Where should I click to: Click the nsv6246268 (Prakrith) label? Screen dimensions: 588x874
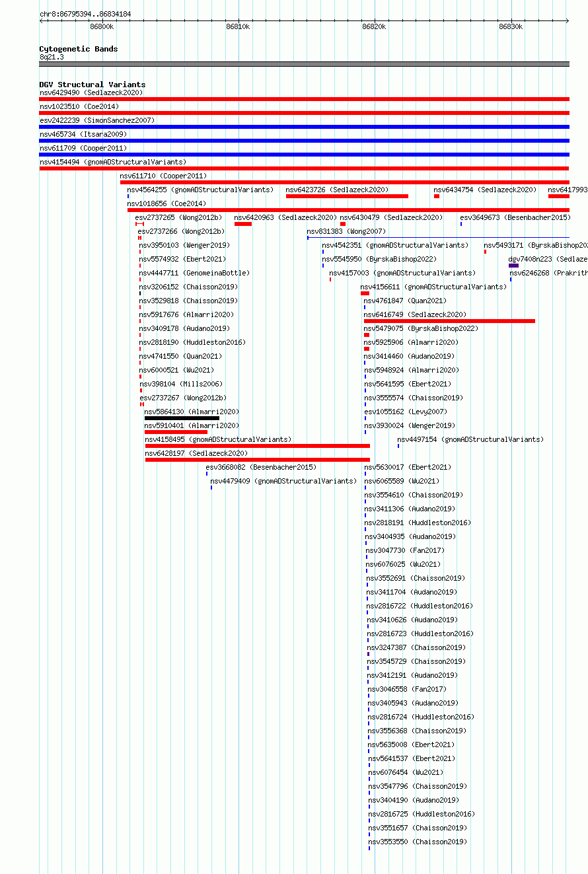tap(548, 273)
